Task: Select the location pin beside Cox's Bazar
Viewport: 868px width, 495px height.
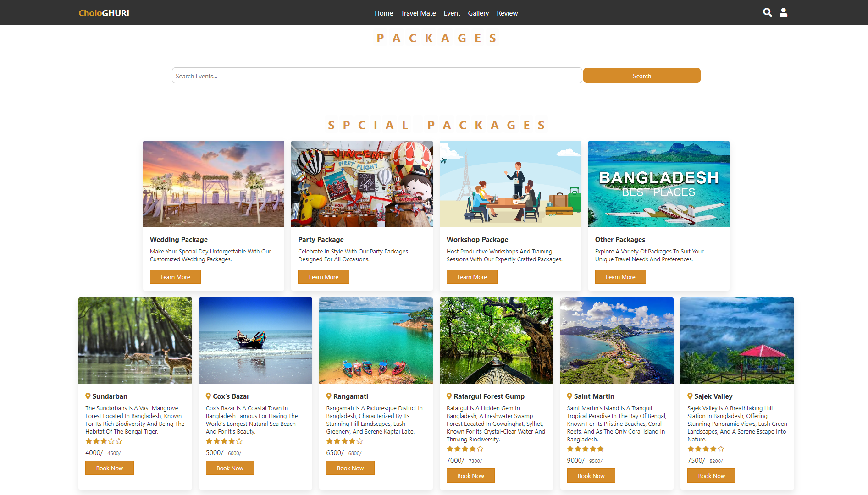Action: tap(208, 396)
